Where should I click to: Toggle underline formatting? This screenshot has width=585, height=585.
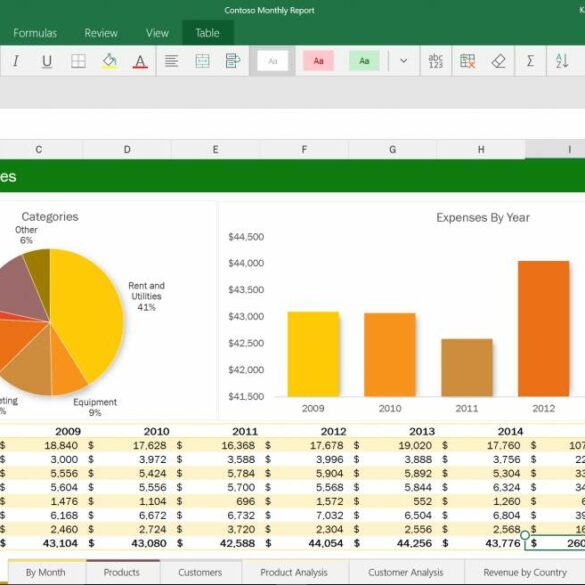(47, 61)
